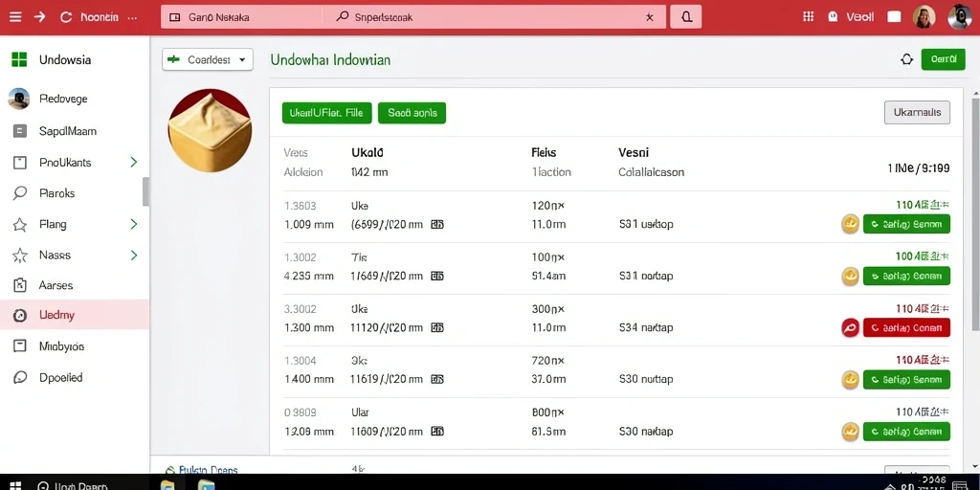Click the Flang star icon
Viewport: 980px width, 490px height.
tap(20, 224)
